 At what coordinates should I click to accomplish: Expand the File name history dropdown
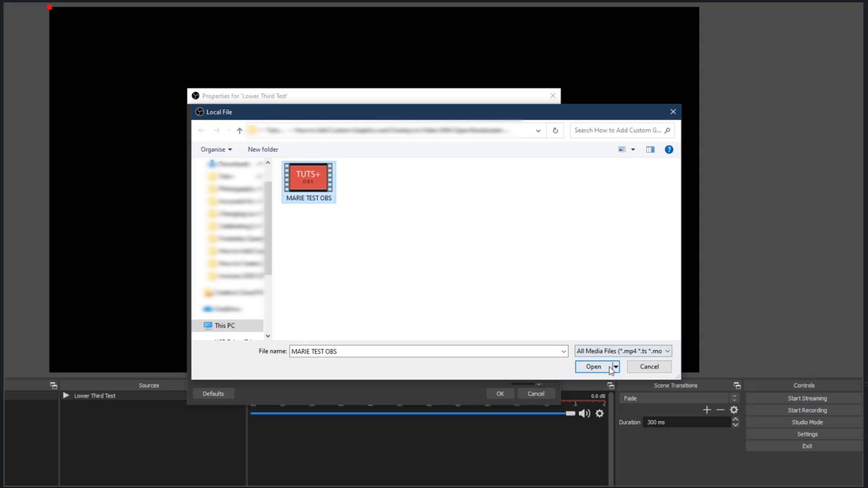tap(564, 351)
